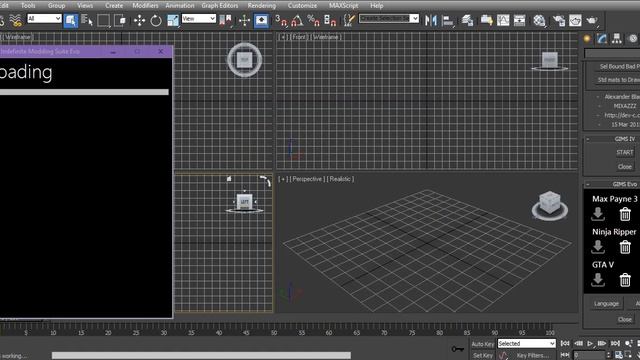Click the START button under GIMS IV

[x=625, y=152]
